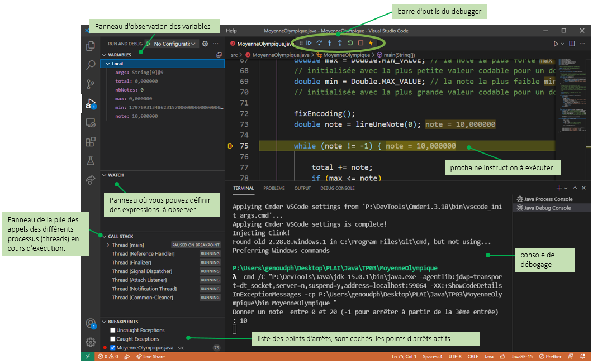Collapse the Local variables scope
593x364 pixels.
(x=106, y=64)
